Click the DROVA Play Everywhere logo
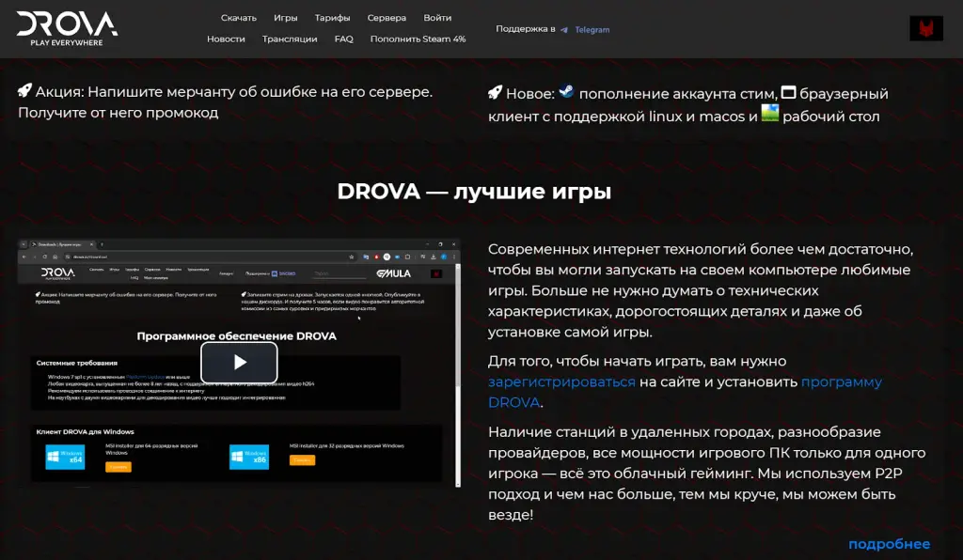This screenshot has height=560, width=963. (67, 28)
